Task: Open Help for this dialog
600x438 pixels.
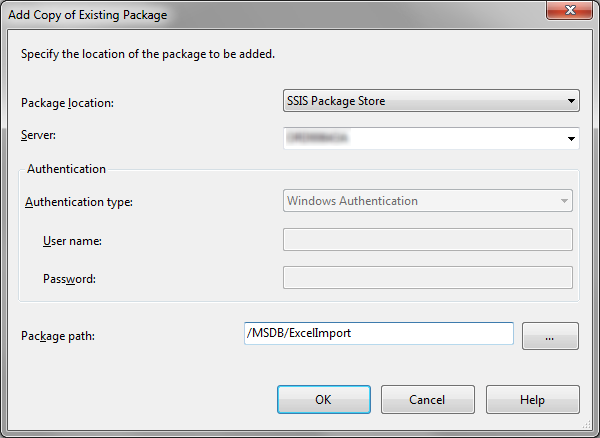Action: coord(533,400)
